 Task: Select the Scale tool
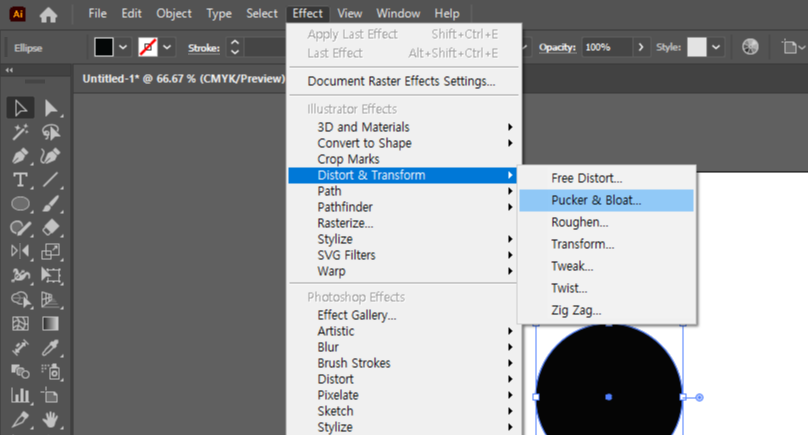click(50, 252)
